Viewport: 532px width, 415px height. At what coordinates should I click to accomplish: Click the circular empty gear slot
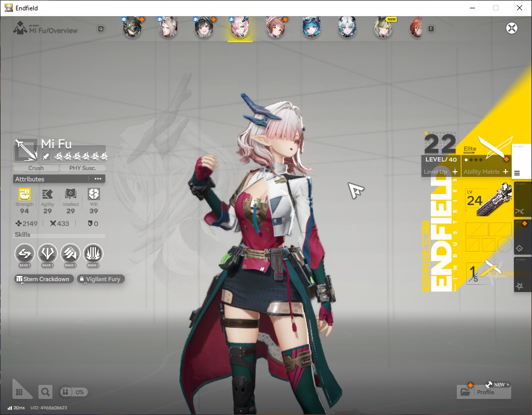[x=505, y=244]
